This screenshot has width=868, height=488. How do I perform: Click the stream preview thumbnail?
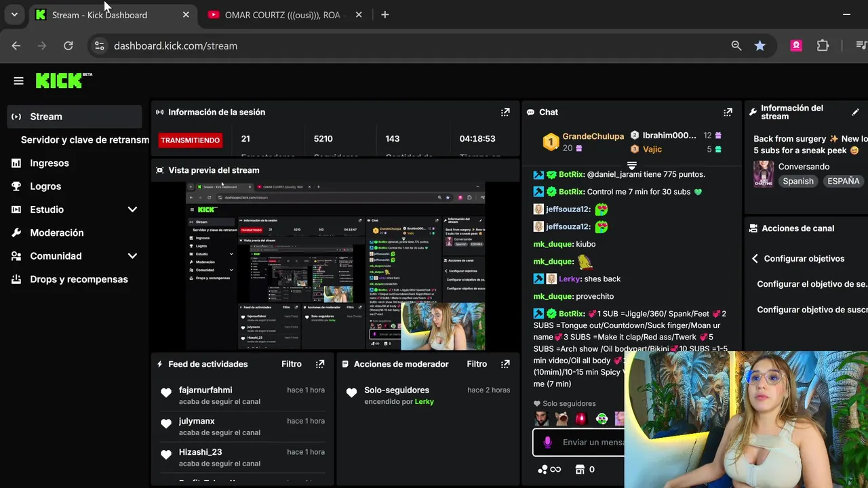pos(336,266)
